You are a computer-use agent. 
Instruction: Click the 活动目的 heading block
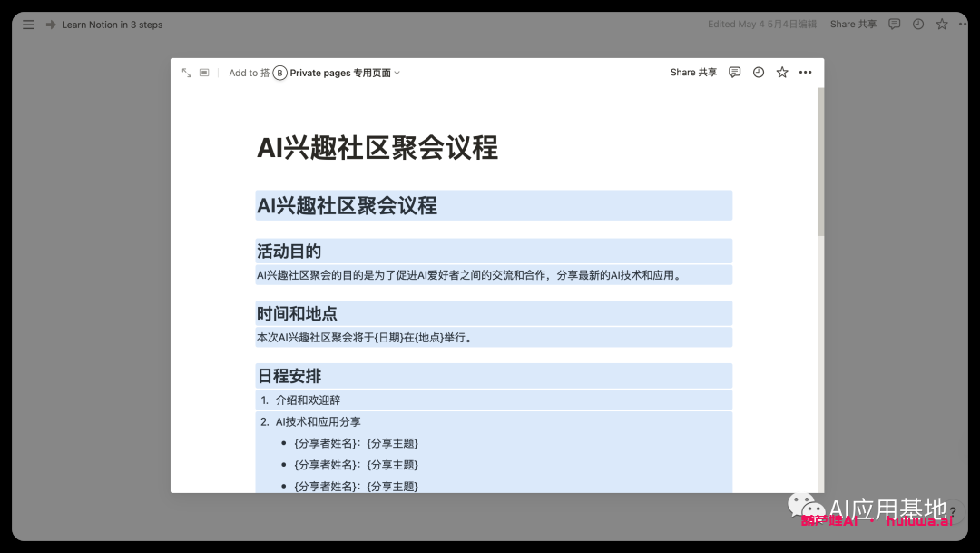[289, 252]
